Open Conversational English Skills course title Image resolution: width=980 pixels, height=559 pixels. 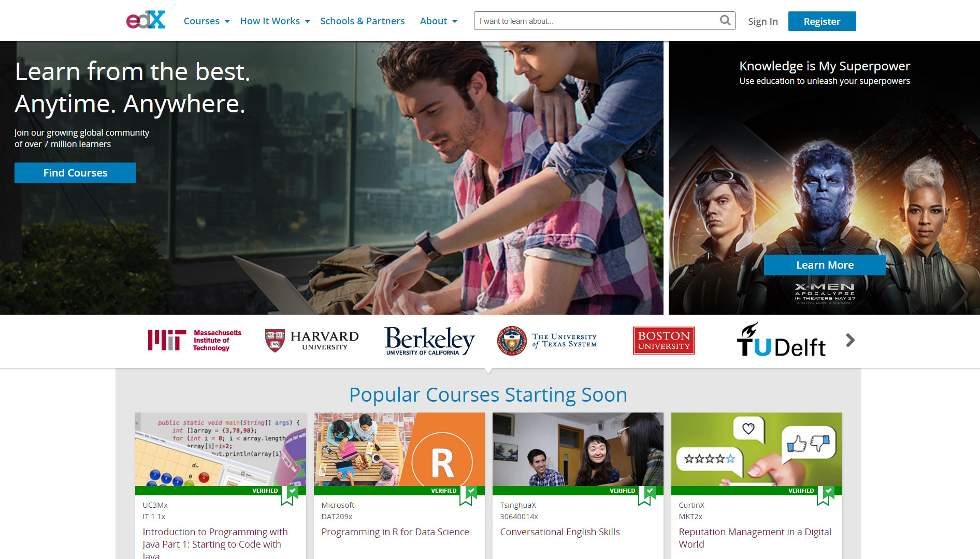(559, 532)
